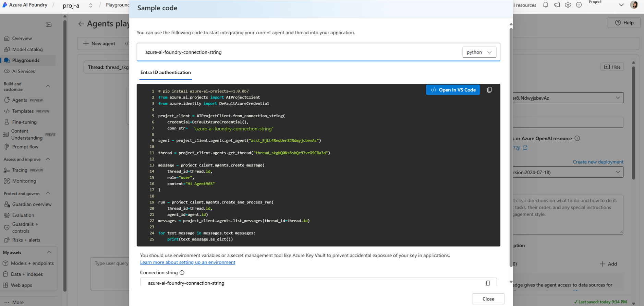Go back using the Agents playground arrow
Screen dimensions: 644x306
tap(81, 24)
